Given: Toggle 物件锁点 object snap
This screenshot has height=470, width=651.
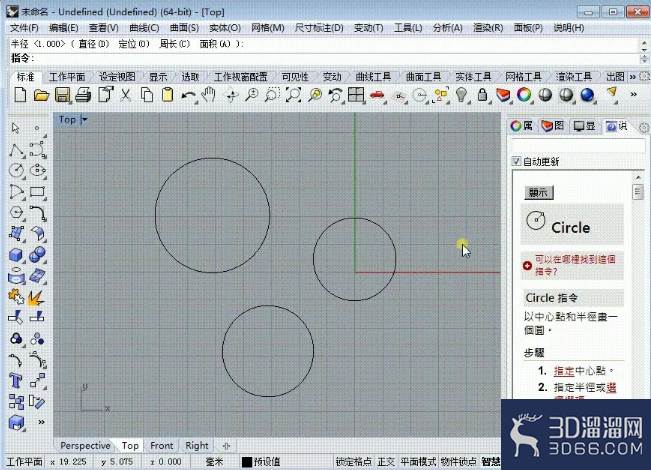Looking at the screenshot, I should pyautogui.click(x=459, y=462).
